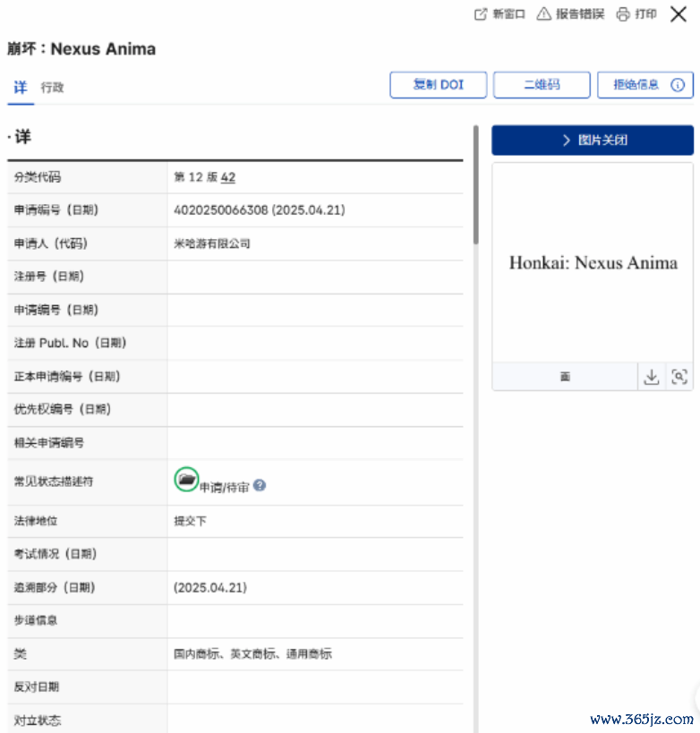
Task: Click the 常见状态描述符 row label
Action: [x=54, y=482]
